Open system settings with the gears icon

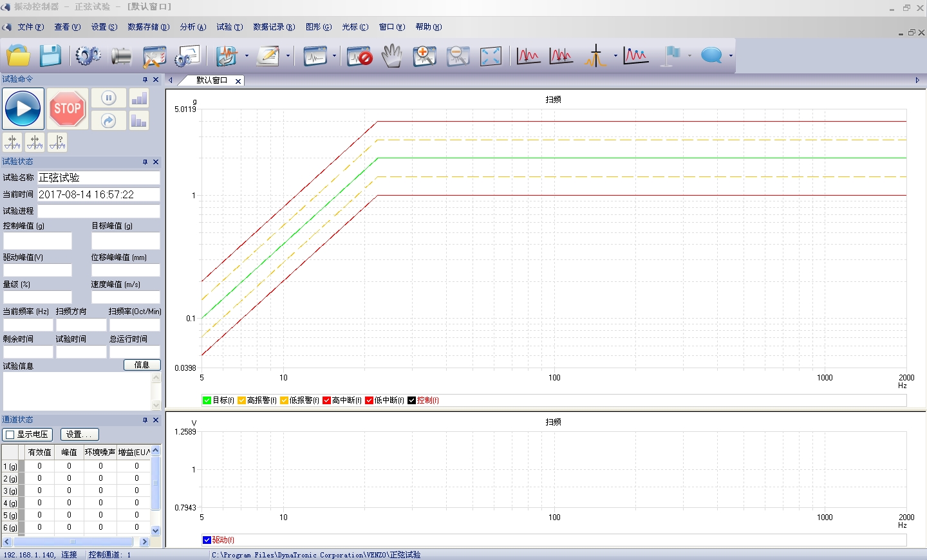point(88,56)
